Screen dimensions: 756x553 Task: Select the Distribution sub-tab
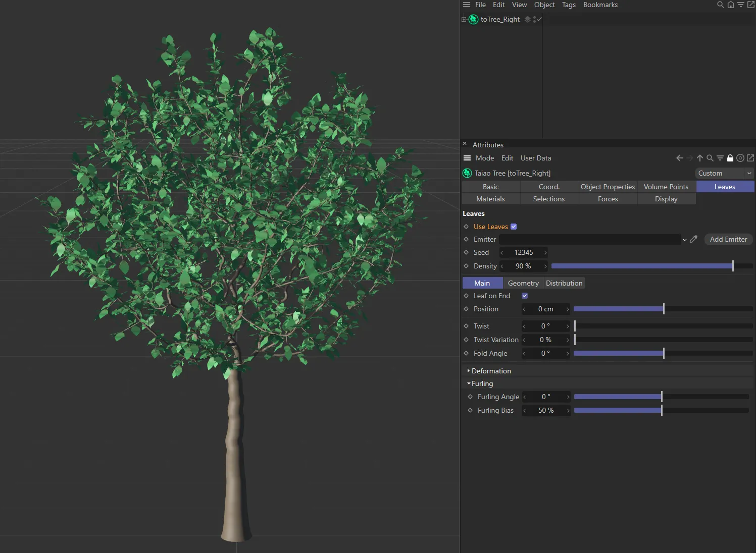(564, 283)
